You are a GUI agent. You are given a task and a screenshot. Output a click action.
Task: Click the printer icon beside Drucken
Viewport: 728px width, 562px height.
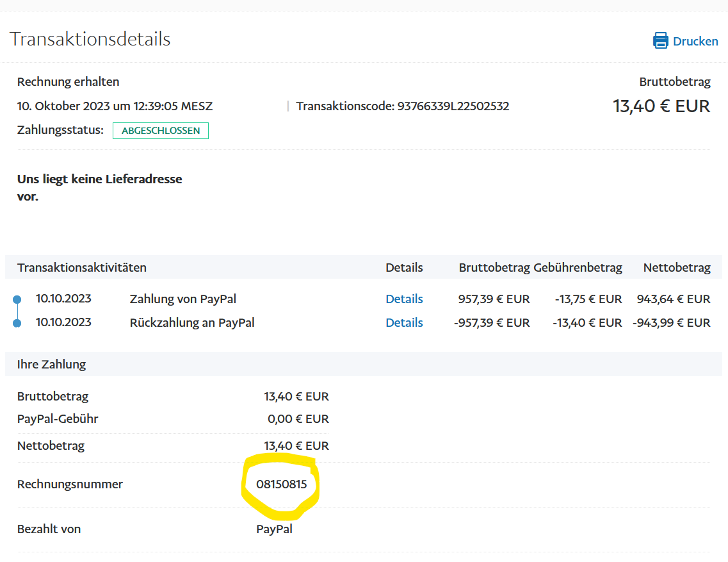pyautogui.click(x=660, y=41)
